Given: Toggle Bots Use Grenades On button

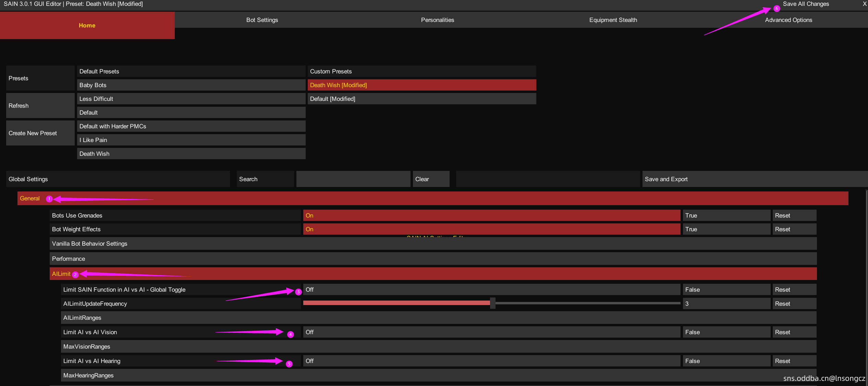Looking at the screenshot, I should (491, 215).
